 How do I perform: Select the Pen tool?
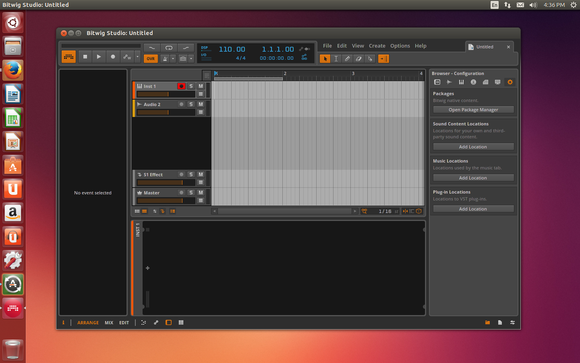pos(347,58)
